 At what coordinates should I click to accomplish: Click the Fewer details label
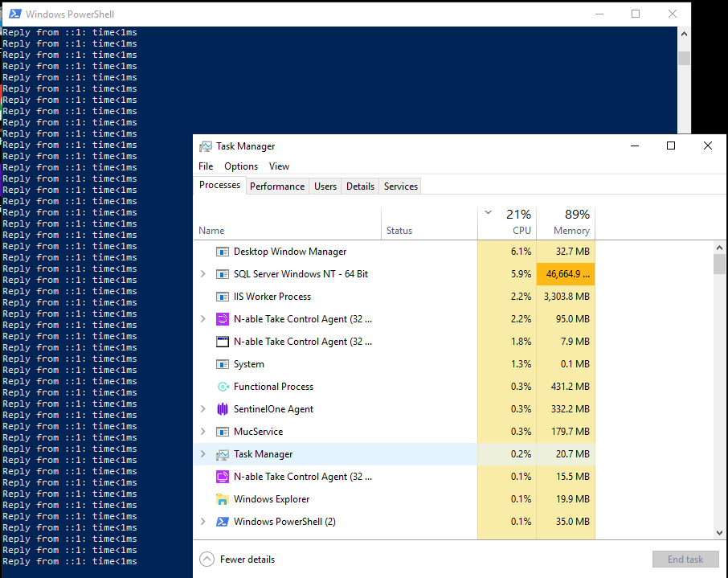(x=247, y=560)
